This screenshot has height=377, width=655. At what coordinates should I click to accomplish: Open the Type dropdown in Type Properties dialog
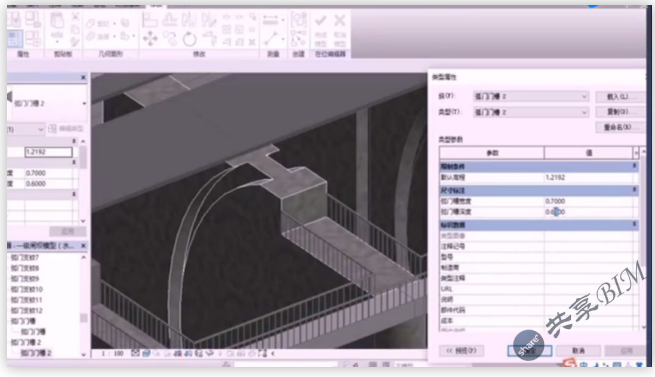pyautogui.click(x=584, y=112)
